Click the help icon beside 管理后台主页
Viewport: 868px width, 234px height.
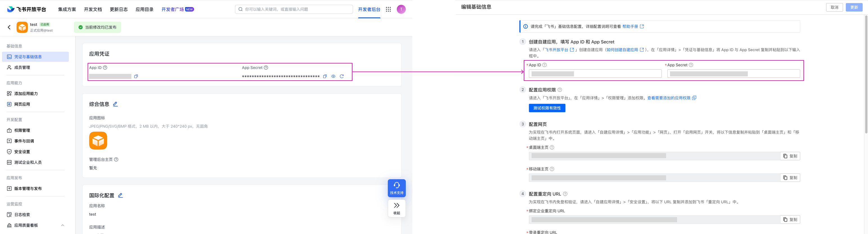click(116, 160)
